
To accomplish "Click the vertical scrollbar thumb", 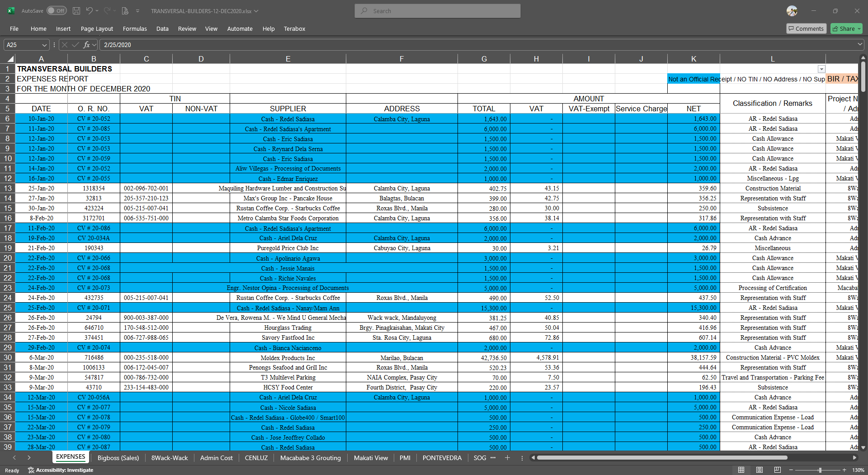I will click(x=863, y=76).
